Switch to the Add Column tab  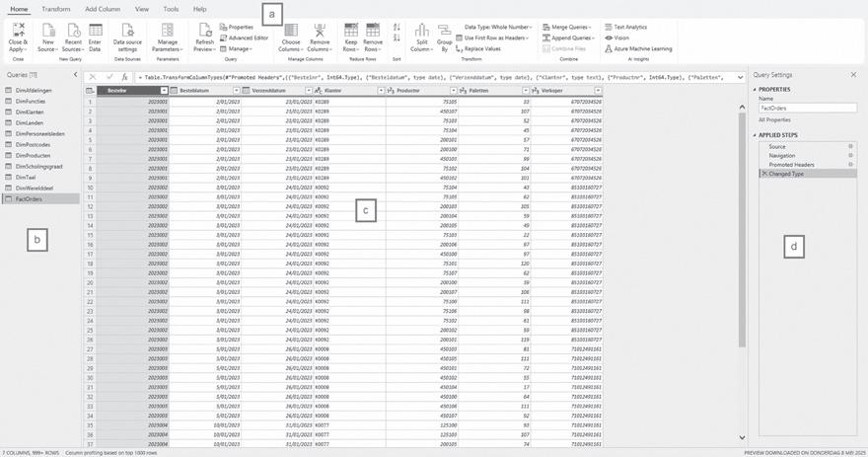(103, 10)
